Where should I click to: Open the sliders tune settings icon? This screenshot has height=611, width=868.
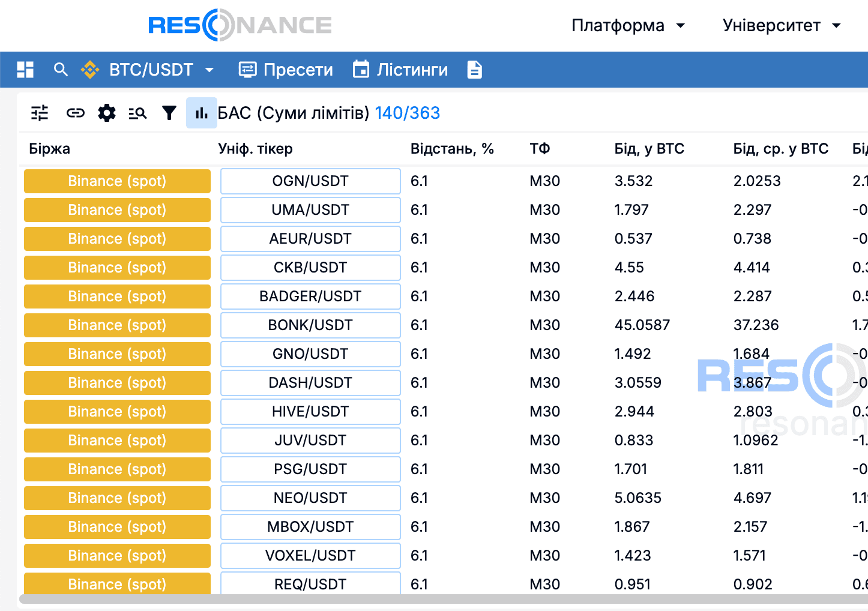[40, 113]
